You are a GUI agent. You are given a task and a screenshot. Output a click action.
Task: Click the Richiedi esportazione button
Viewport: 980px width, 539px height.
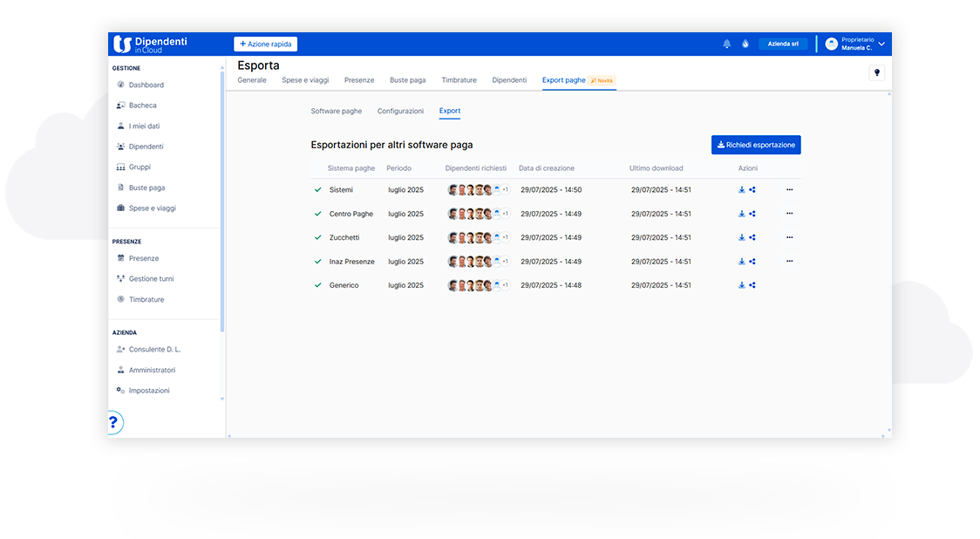click(x=756, y=145)
